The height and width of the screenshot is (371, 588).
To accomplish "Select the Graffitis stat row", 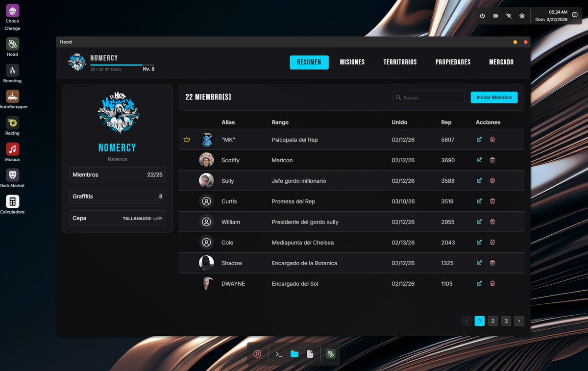I will (118, 197).
